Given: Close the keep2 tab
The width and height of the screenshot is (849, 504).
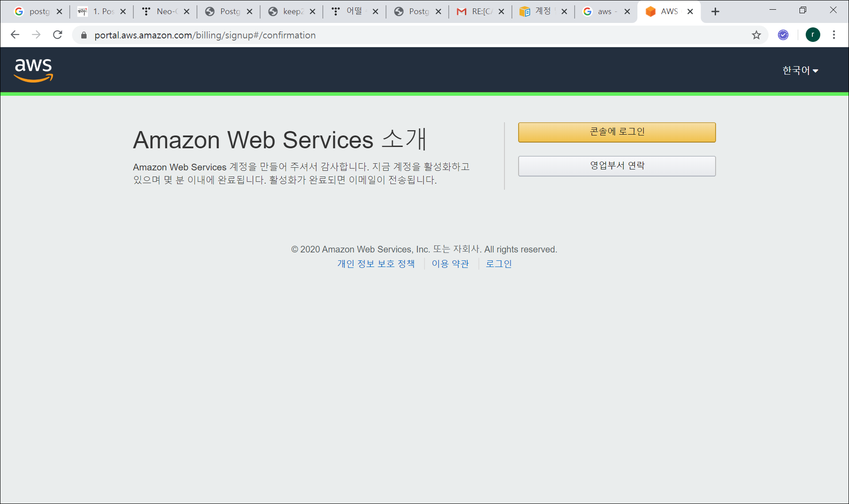Looking at the screenshot, I should coord(313,12).
